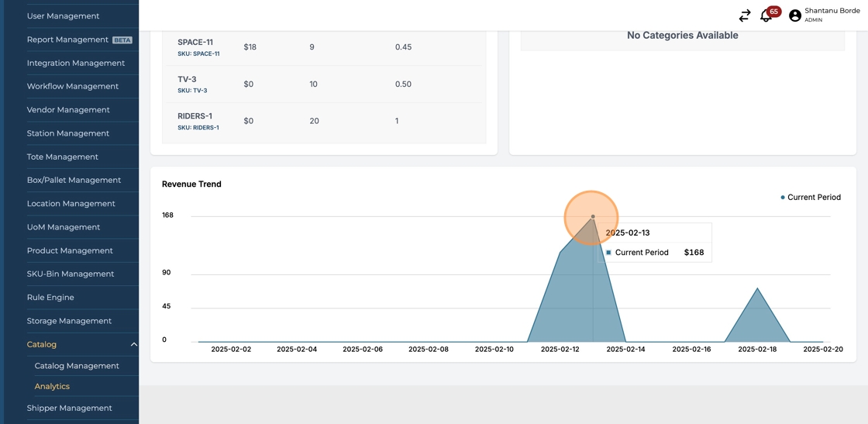
Task: Open Shantanu Borde account menu
Action: click(832, 11)
